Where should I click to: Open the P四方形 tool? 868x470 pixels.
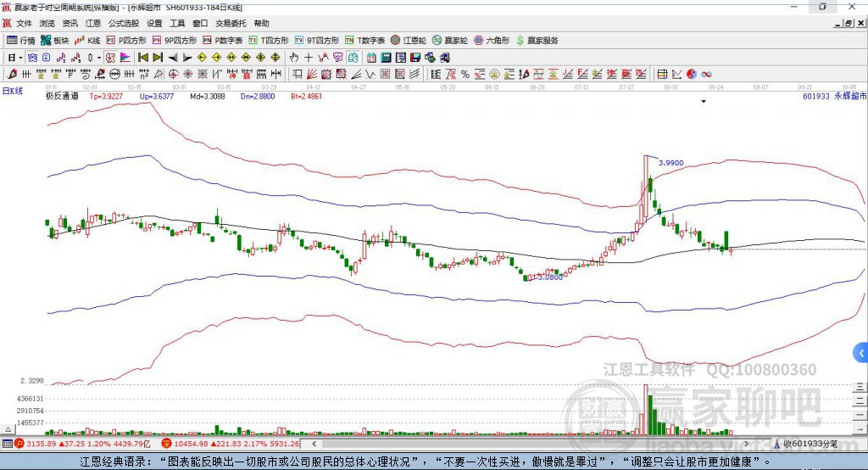point(126,41)
